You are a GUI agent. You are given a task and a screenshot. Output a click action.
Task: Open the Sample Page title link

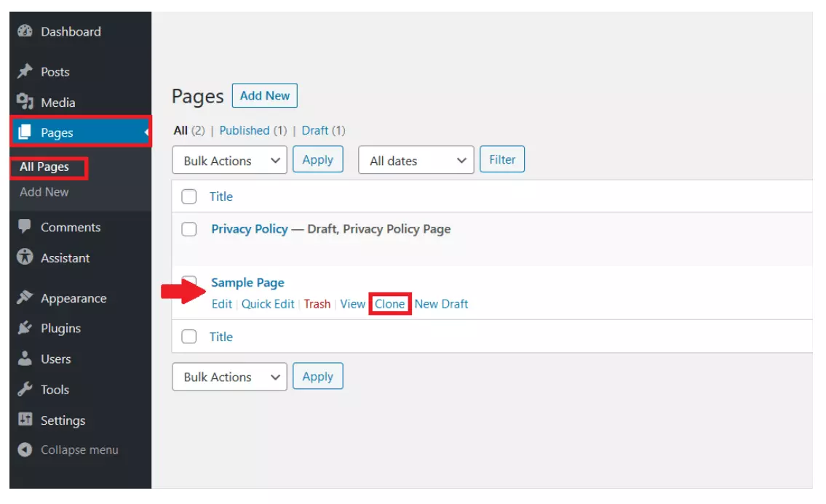click(x=247, y=283)
